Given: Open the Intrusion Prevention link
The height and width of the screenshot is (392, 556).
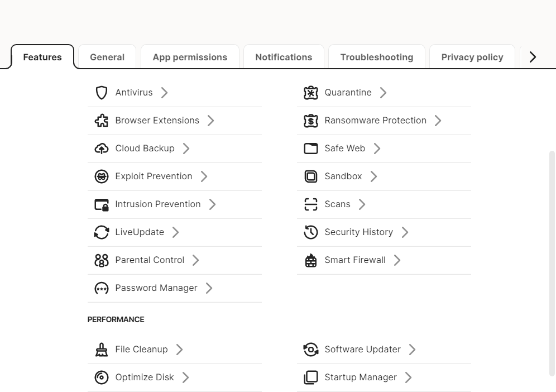Looking at the screenshot, I should coord(157,204).
